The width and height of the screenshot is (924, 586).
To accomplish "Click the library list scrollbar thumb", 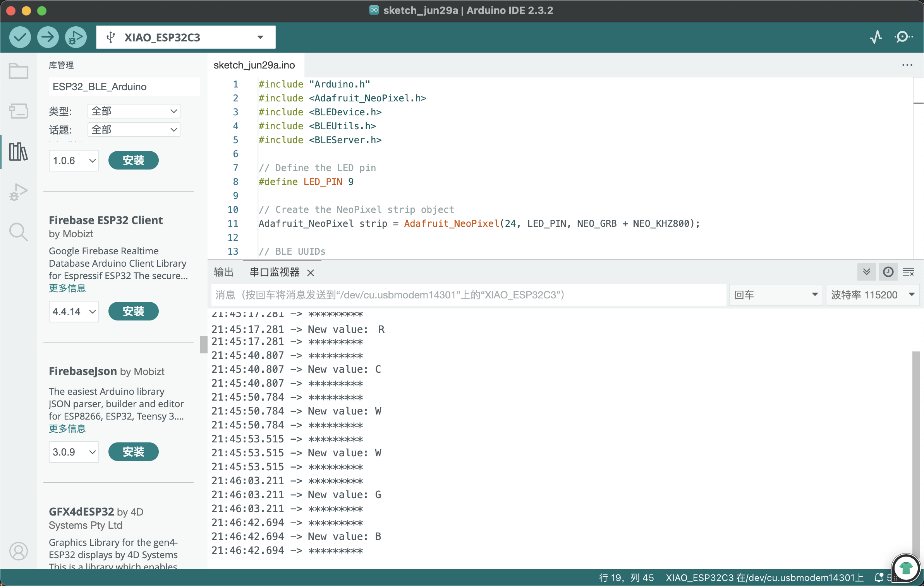I will (x=203, y=344).
